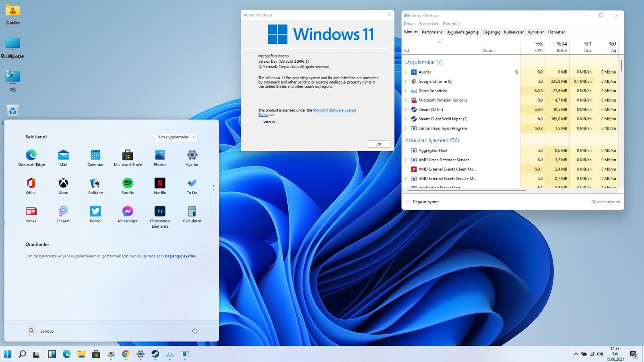Switch to the Hizmetler tab
The image size is (644, 362).
(x=556, y=32)
